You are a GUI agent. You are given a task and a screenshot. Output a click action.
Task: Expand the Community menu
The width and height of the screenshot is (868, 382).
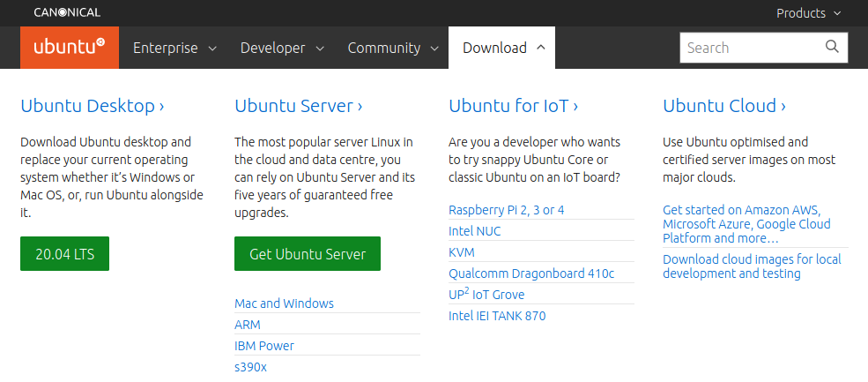393,48
